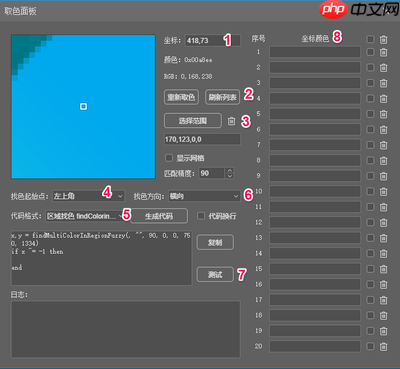Viewport: 400px width, 369px height.
Task: Tick row 20 checkbox
Action: 370,346
